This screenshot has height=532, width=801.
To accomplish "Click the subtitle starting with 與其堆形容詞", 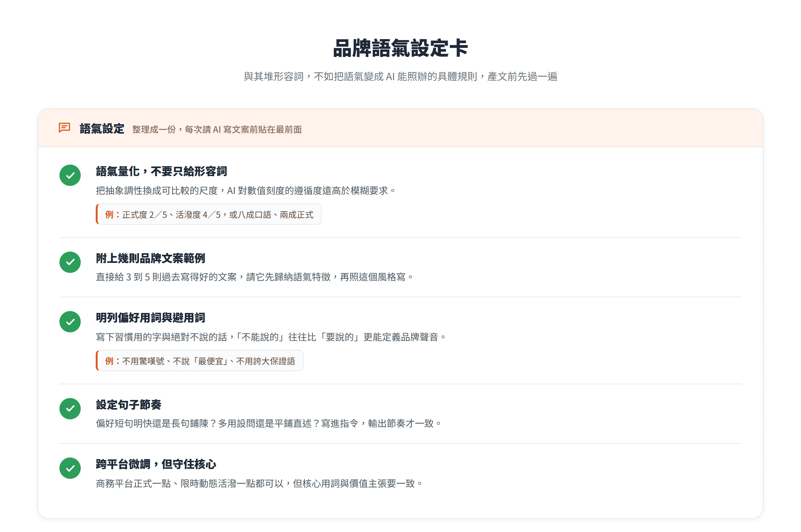I will (400, 77).
